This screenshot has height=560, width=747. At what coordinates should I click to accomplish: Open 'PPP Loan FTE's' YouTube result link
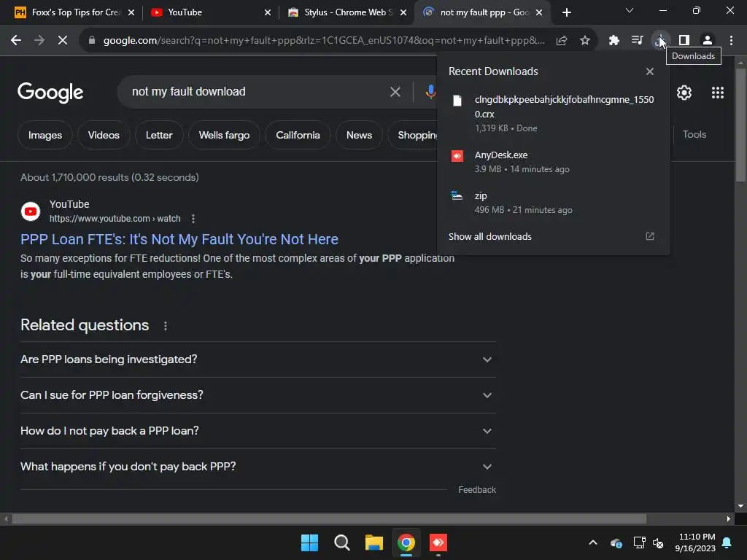pos(179,239)
